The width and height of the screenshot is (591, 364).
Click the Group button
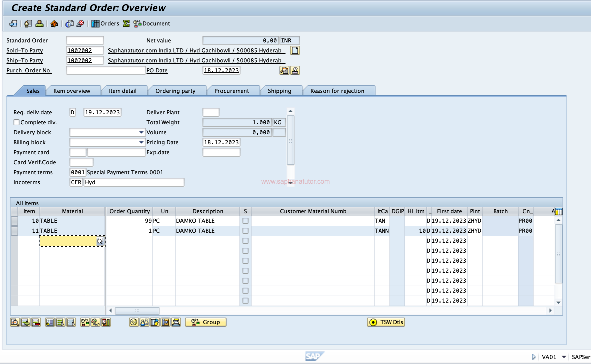pos(205,322)
